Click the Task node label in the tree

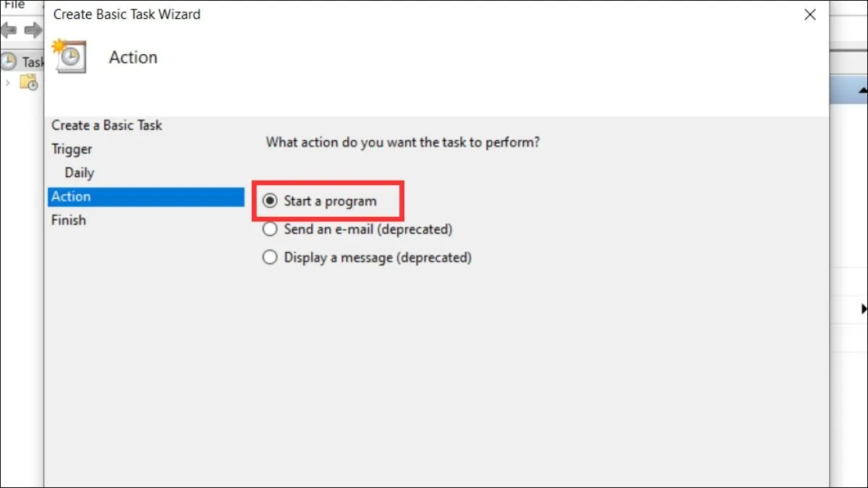pos(32,62)
